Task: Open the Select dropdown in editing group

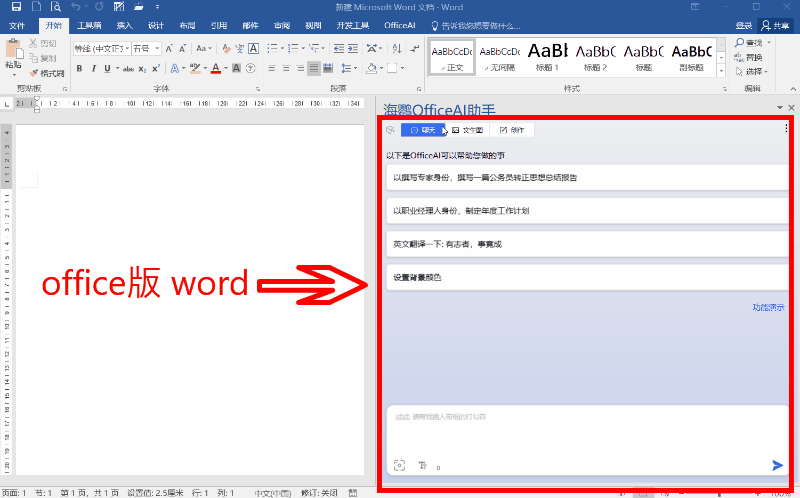Action: (x=752, y=71)
